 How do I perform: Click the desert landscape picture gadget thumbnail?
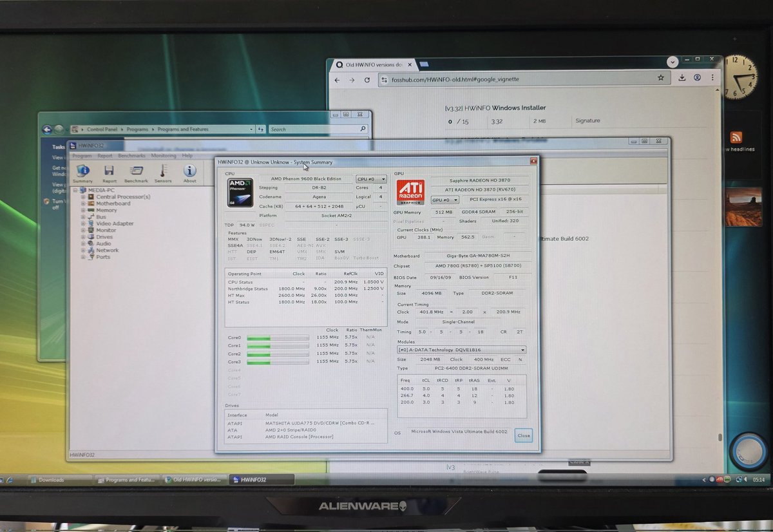(743, 207)
